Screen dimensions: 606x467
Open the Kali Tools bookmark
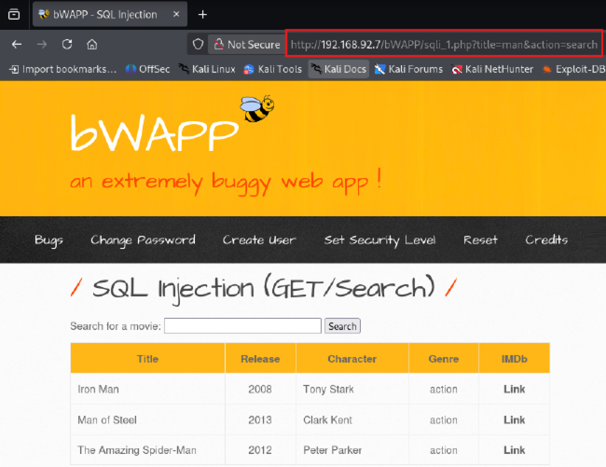coord(272,69)
